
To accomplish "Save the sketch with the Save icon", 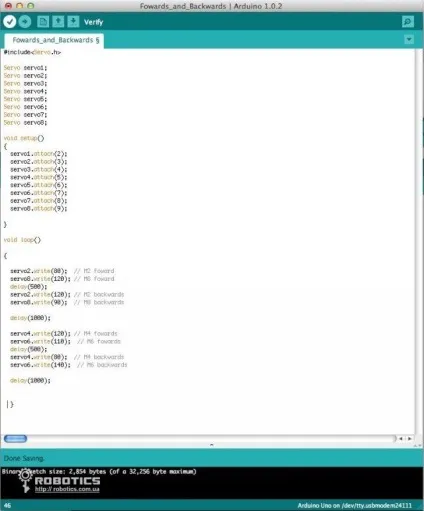I will coord(73,22).
